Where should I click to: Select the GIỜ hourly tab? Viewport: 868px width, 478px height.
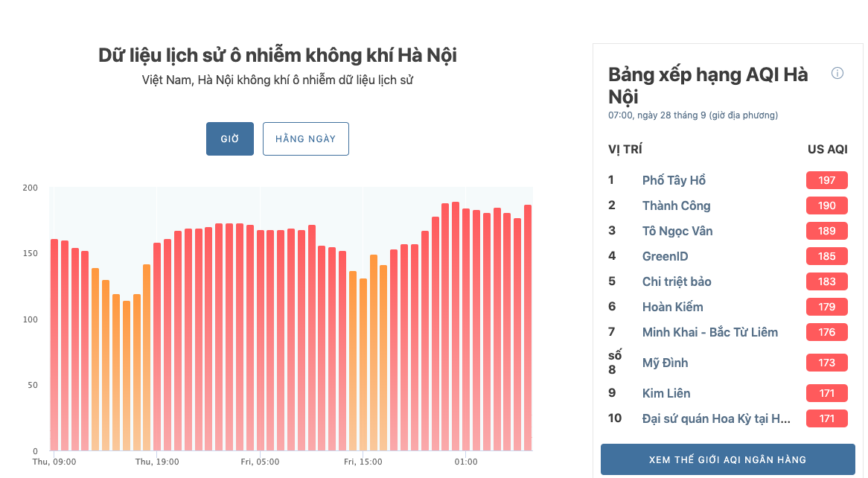(x=230, y=138)
